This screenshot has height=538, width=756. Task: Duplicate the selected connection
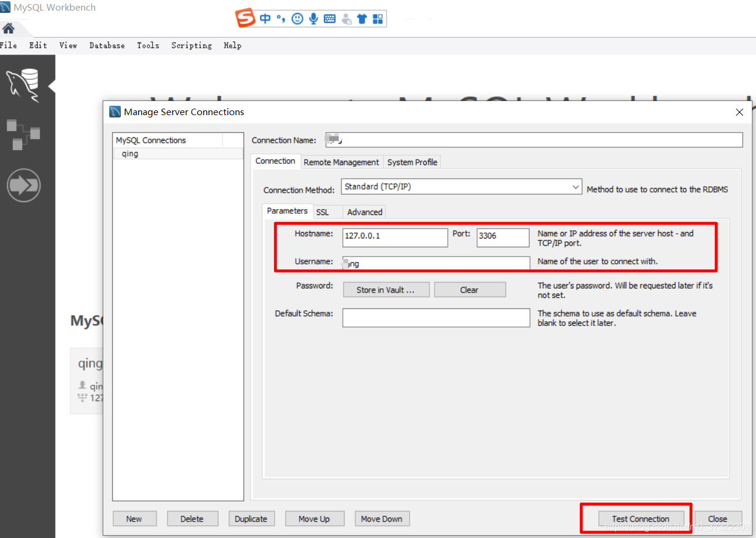(x=251, y=519)
